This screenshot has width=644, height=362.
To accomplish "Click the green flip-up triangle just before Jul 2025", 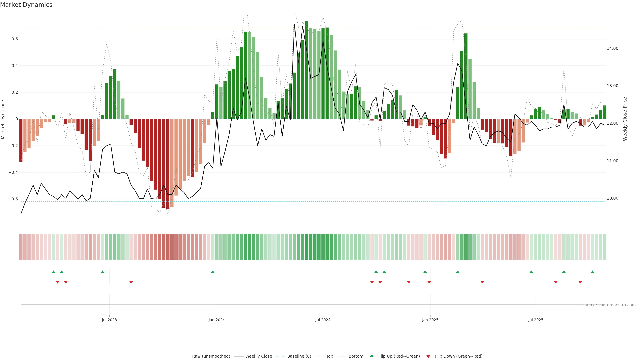I will click(531, 272).
